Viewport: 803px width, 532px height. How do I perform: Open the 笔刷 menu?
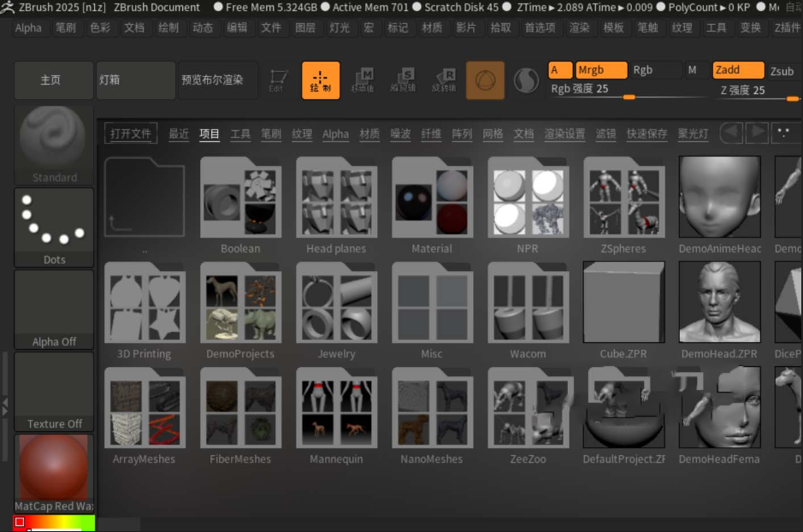[66, 27]
